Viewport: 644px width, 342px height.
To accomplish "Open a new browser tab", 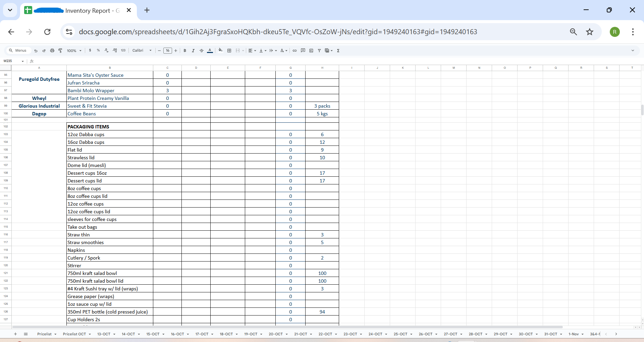I will click(x=147, y=10).
